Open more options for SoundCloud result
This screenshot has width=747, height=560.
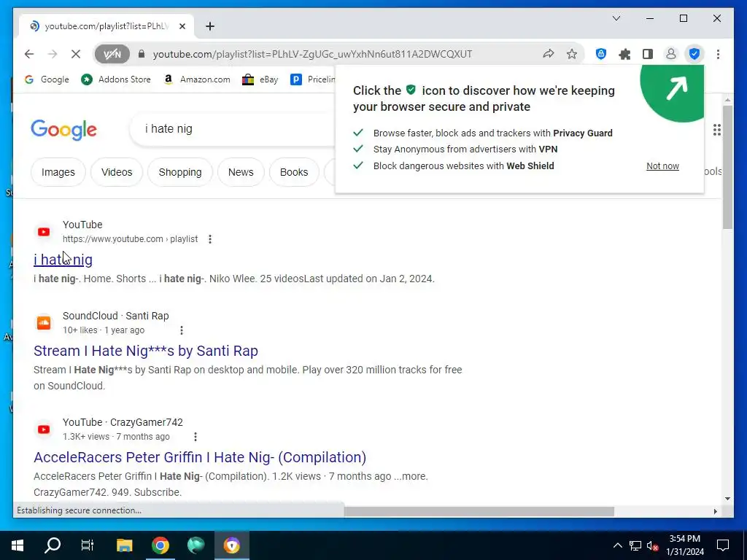pyautogui.click(x=181, y=330)
